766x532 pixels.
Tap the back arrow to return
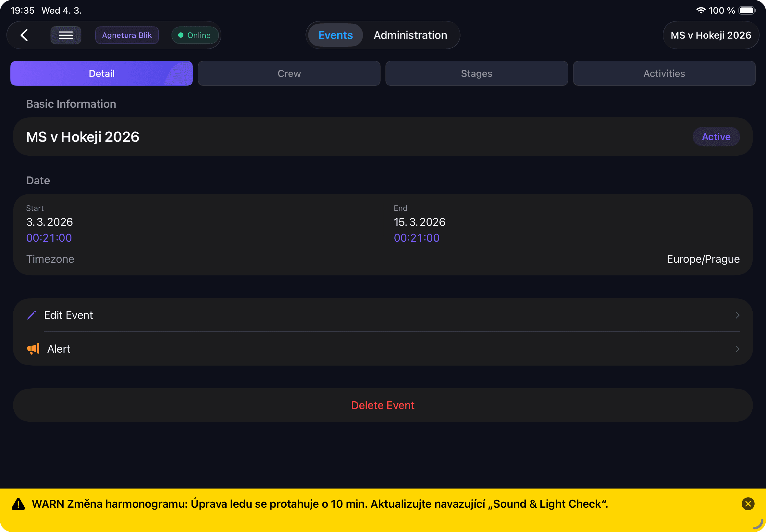[24, 35]
